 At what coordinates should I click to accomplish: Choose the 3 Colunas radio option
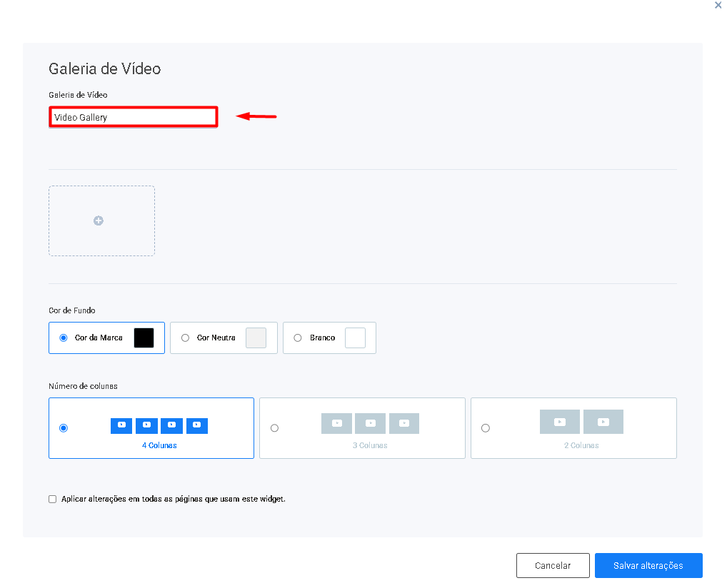274,427
